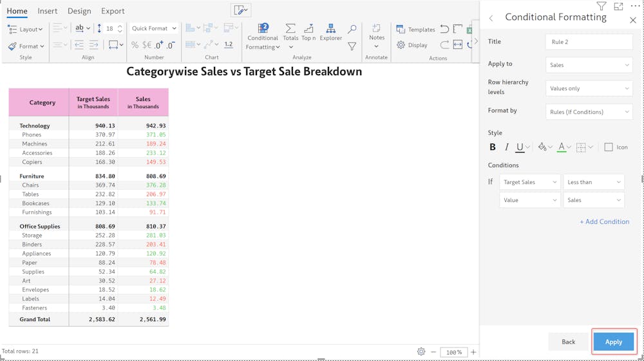The height and width of the screenshot is (361, 644).
Task: Expand the Apply to Sales dropdown
Action: click(589, 65)
